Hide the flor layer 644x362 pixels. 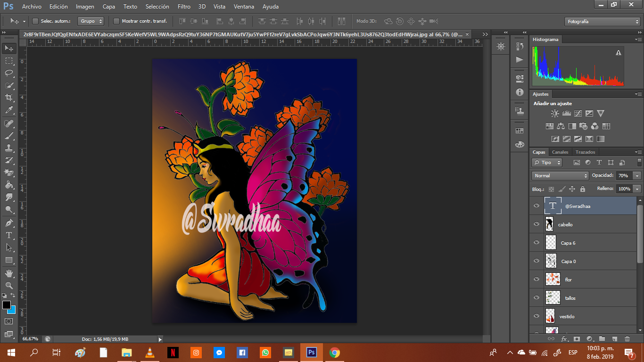pyautogui.click(x=536, y=280)
